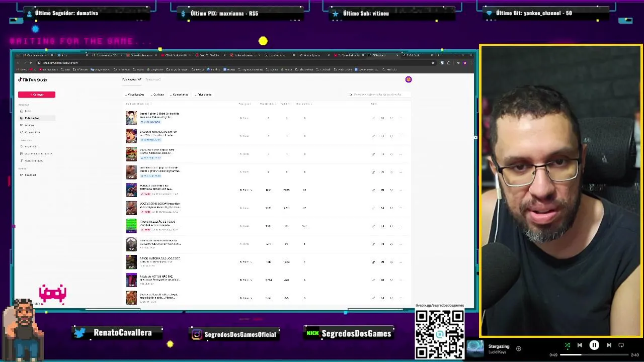Open the Privacidade filter dropdown
This screenshot has width=644, height=362.
203,95
